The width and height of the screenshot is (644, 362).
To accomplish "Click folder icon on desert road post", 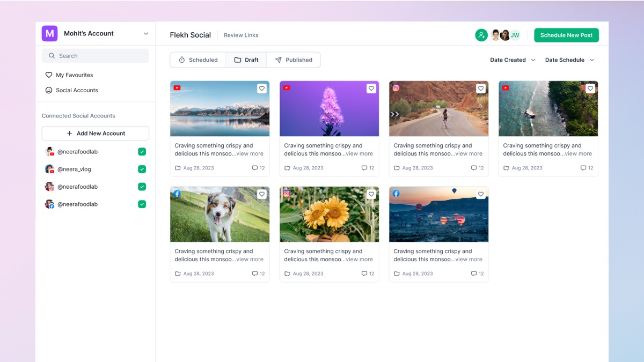I will tap(397, 168).
